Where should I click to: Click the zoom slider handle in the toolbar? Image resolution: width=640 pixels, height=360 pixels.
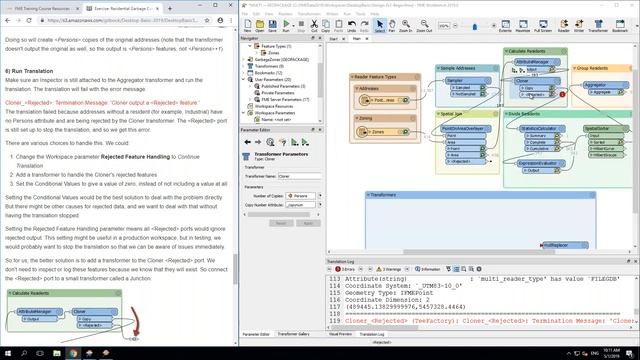click(474, 27)
